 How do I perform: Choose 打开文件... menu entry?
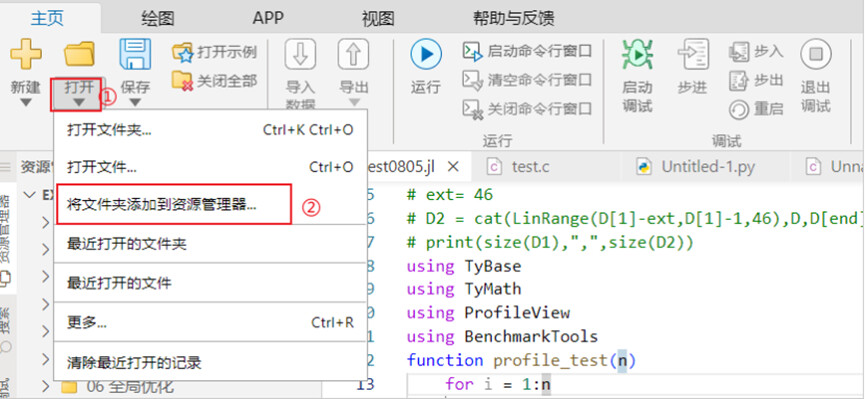[x=210, y=167]
